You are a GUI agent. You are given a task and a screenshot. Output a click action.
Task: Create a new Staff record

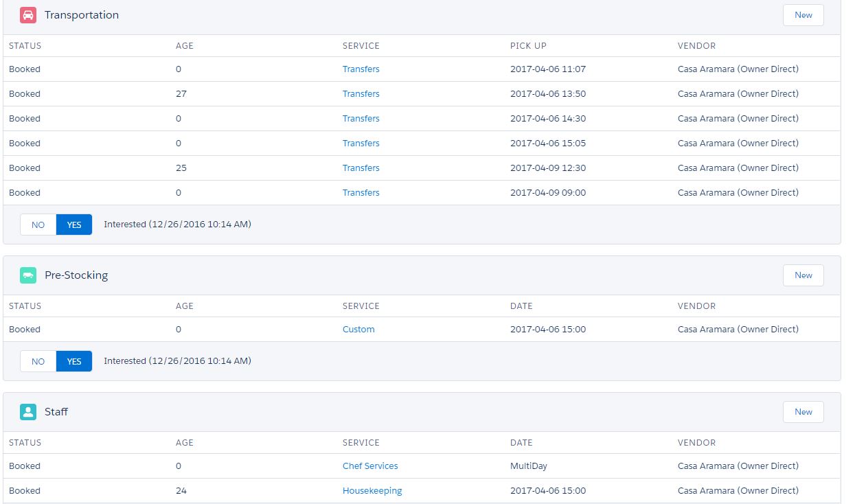coord(803,412)
